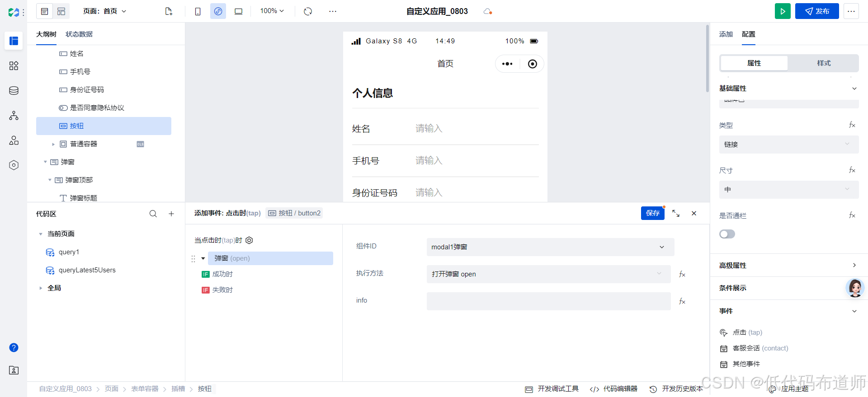The image size is (868, 397).
Task: Select the 样式 segment tab
Action: (x=824, y=63)
